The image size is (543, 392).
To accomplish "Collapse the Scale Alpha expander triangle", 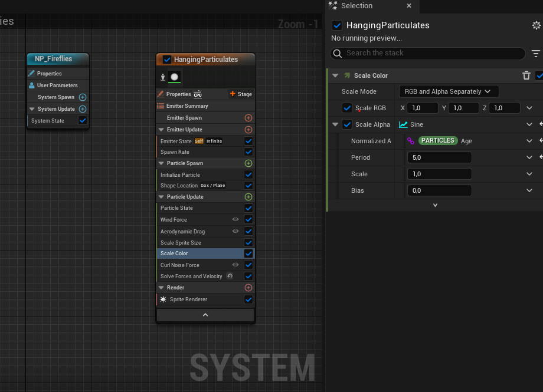I will point(335,124).
